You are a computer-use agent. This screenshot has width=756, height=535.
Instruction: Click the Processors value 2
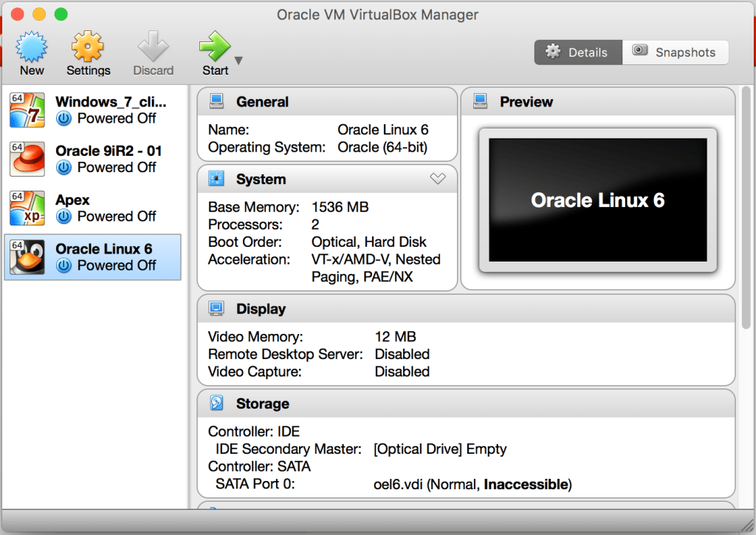click(315, 225)
